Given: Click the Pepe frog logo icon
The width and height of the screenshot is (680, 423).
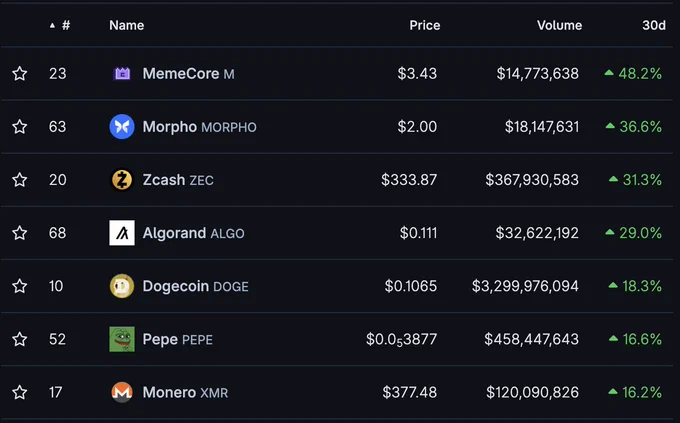Looking at the screenshot, I should 122,339.
